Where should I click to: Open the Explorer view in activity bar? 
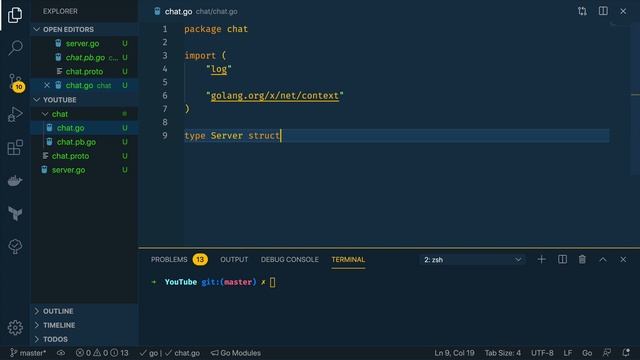click(15, 15)
